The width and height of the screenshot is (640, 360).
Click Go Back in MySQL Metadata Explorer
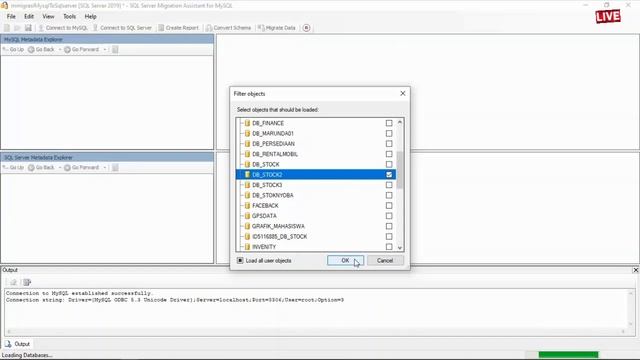coord(41,49)
